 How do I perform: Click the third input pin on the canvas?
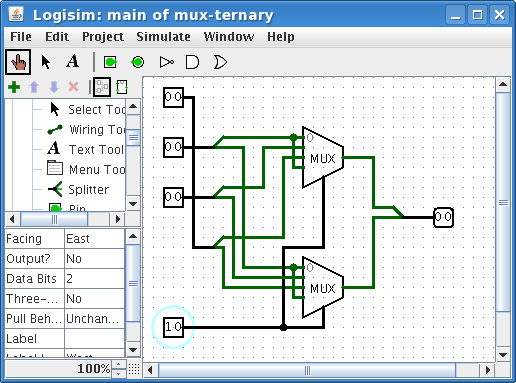click(173, 197)
